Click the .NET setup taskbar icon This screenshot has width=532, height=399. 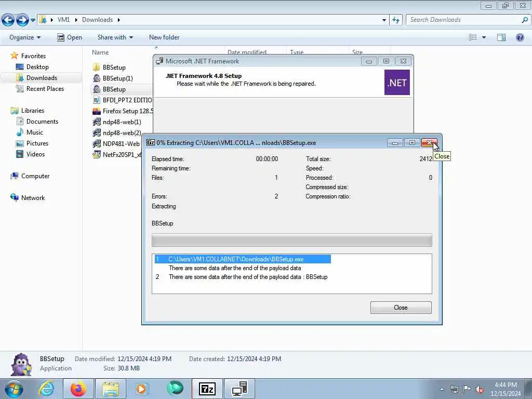[x=240, y=389]
